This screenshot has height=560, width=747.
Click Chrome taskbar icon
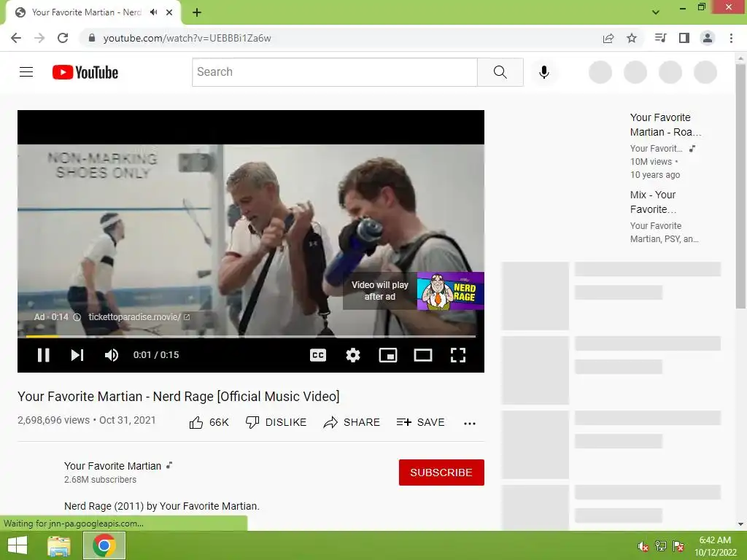104,545
